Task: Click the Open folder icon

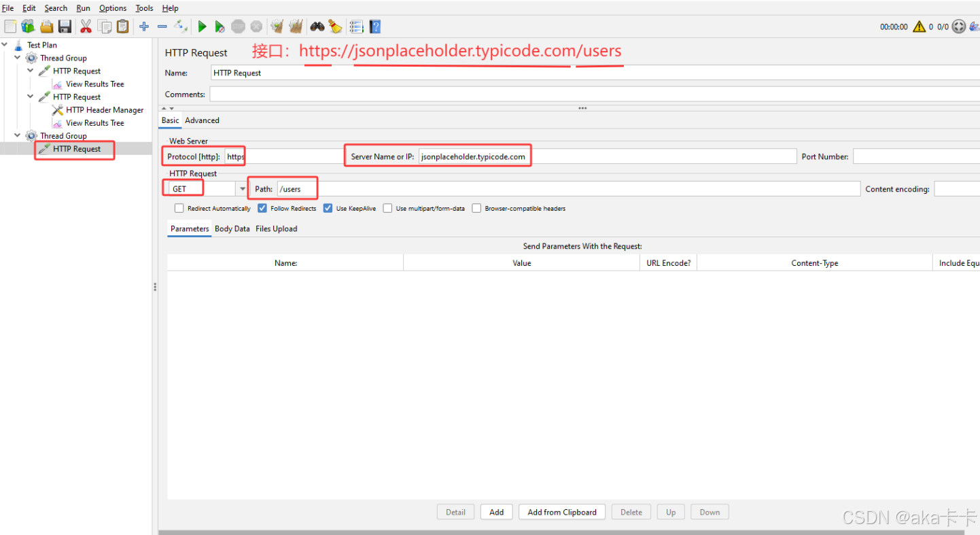Action: tap(46, 27)
